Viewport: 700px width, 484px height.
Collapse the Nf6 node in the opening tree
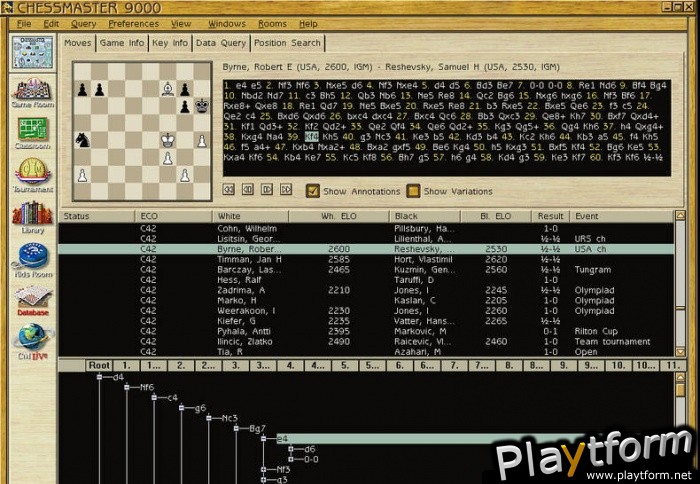click(127, 388)
